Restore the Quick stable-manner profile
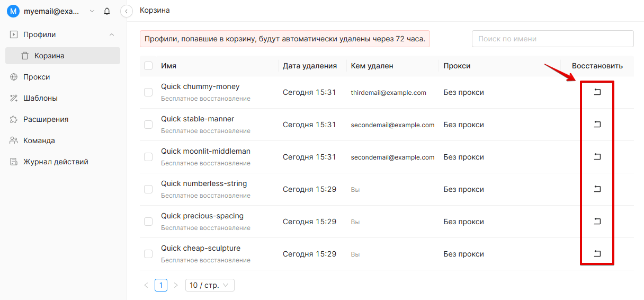Screen dimensions: 644x300 point(597,125)
